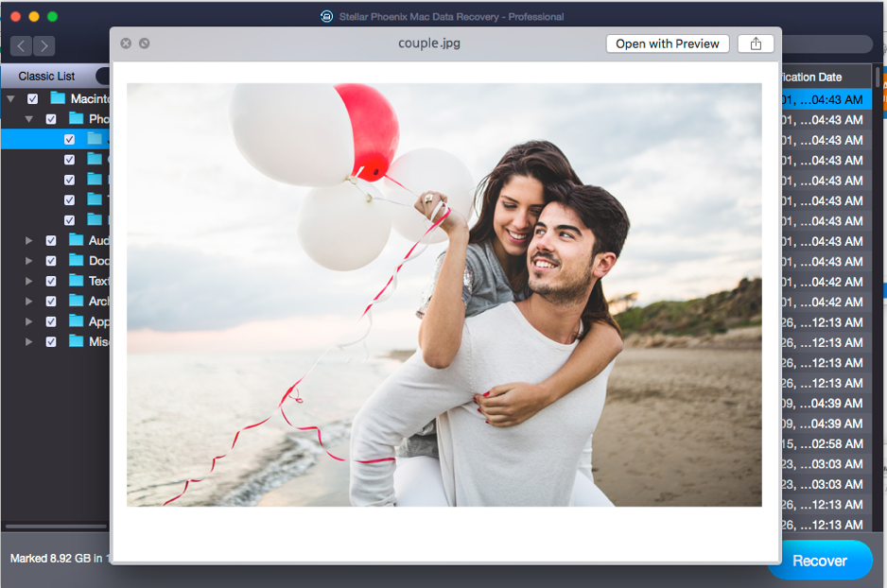Toggle the Misc folder checkbox
This screenshot has width=887, height=588.
51,341
